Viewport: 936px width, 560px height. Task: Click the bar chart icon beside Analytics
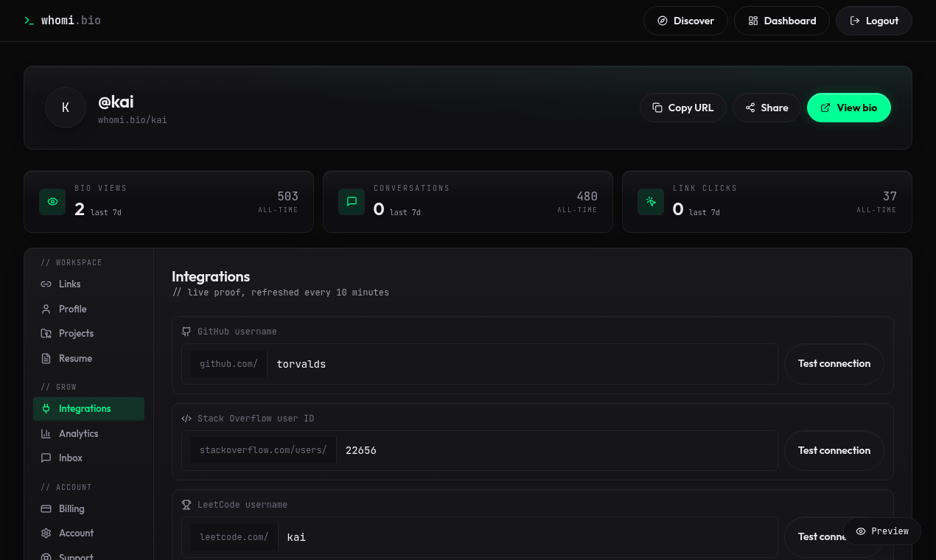[46, 433]
